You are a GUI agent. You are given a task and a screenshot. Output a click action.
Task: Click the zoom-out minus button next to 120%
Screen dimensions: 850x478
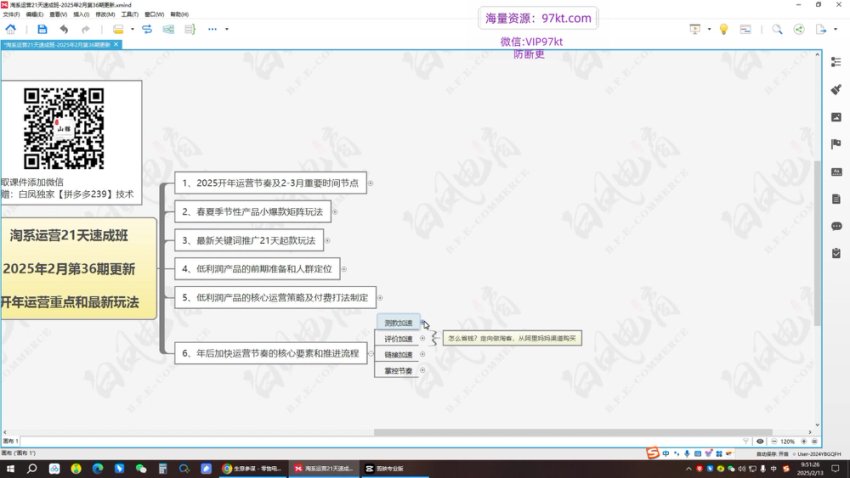coord(773,441)
